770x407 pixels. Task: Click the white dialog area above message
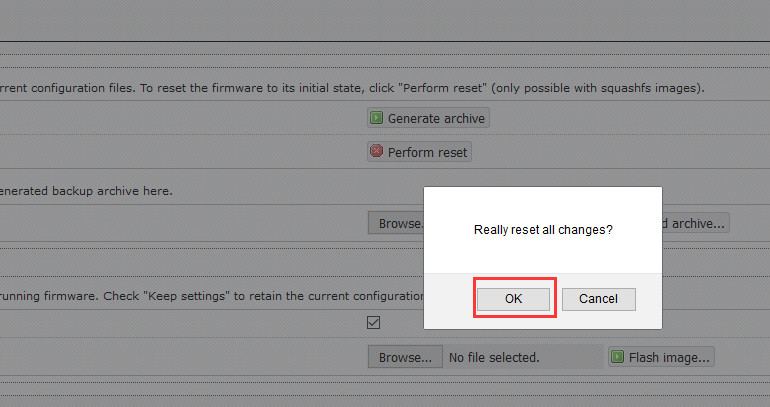coord(542,200)
